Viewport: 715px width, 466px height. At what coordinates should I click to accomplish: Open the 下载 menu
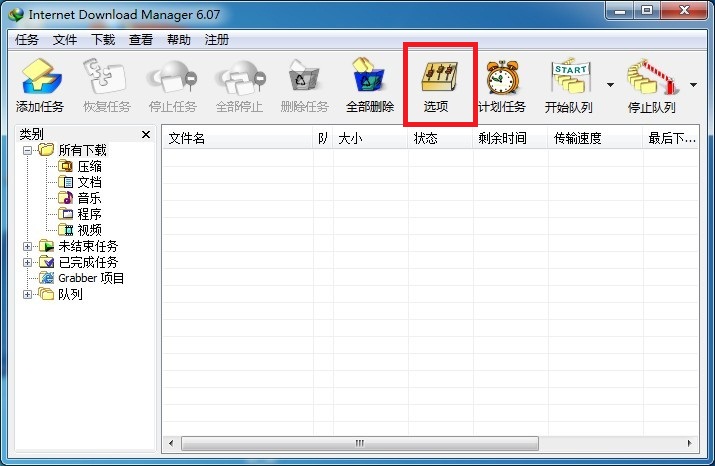click(x=103, y=40)
